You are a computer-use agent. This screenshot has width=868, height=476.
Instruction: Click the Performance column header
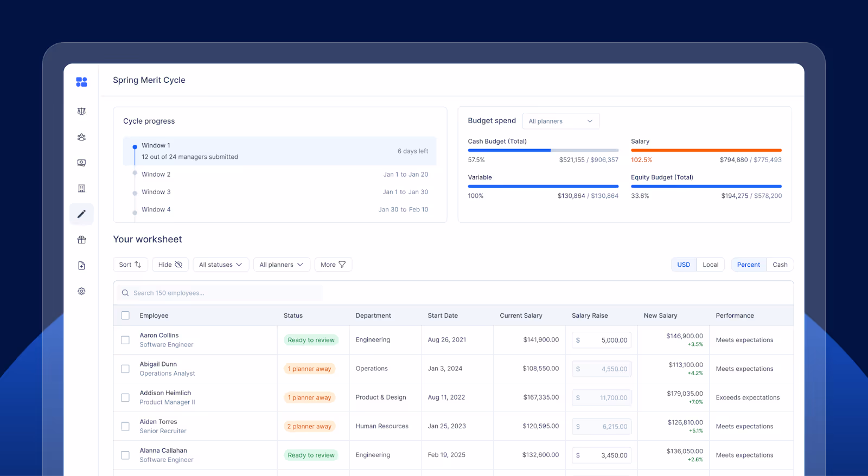click(x=735, y=316)
